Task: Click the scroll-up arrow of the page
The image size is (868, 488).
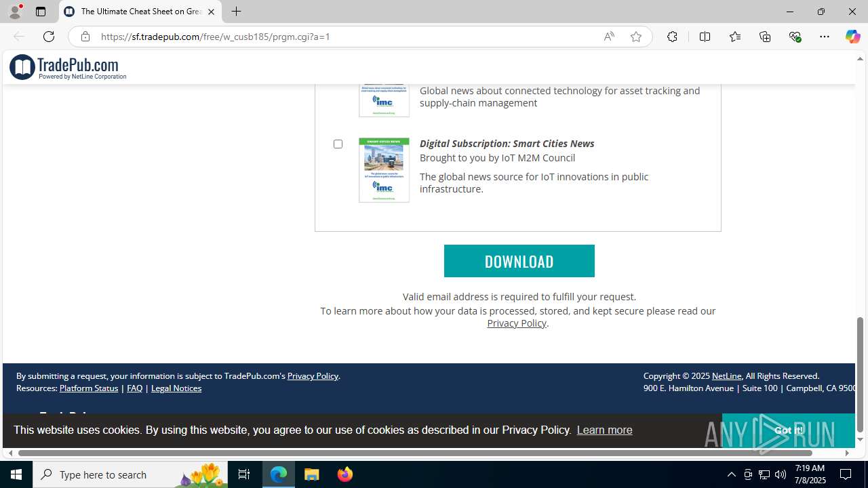Action: pos(860,59)
